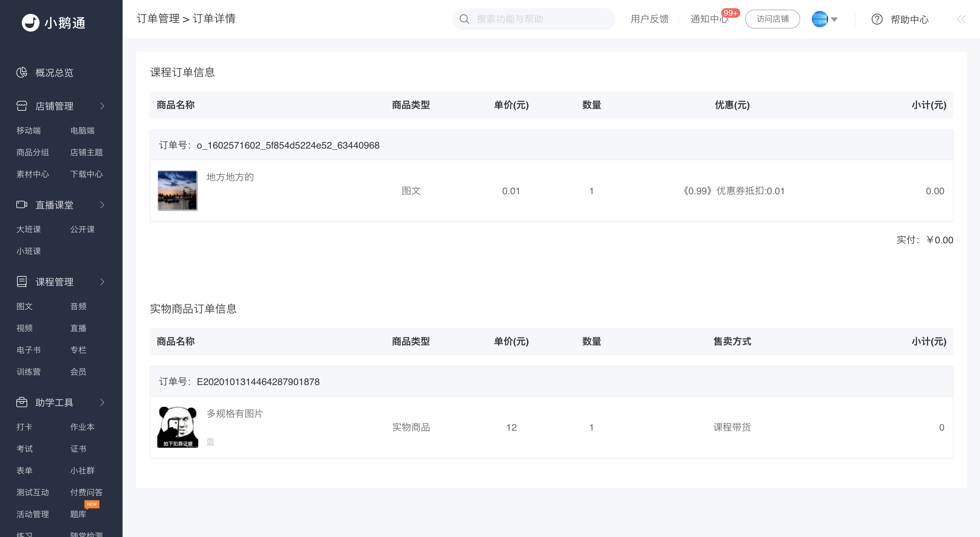The image size is (980, 537).
Task: Open 会员 sidebar item
Action: click(x=78, y=371)
